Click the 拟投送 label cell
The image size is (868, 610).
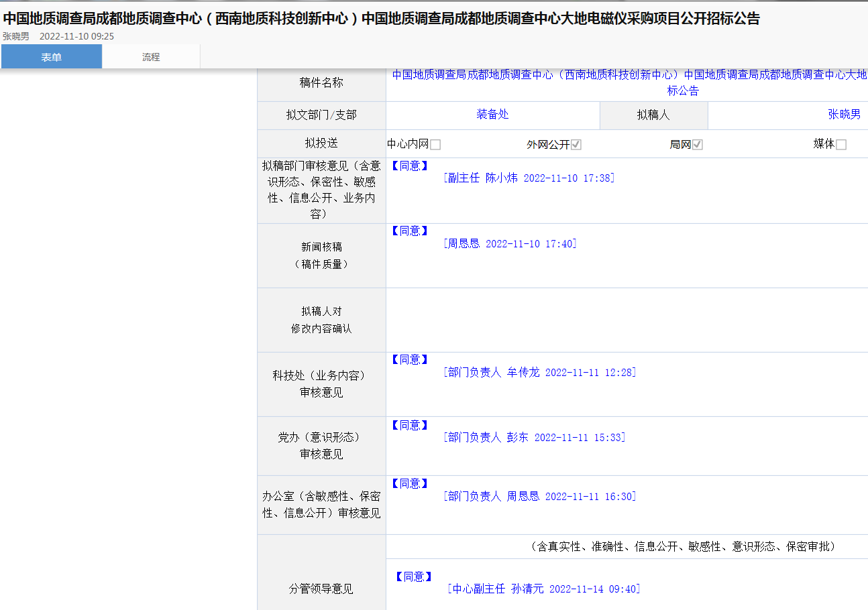click(x=321, y=143)
